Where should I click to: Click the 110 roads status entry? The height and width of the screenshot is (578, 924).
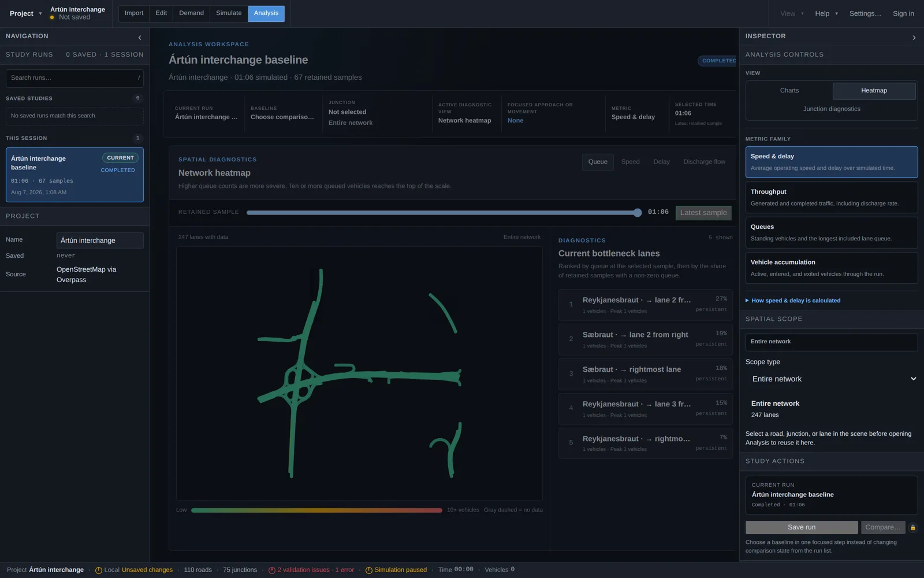click(x=198, y=570)
